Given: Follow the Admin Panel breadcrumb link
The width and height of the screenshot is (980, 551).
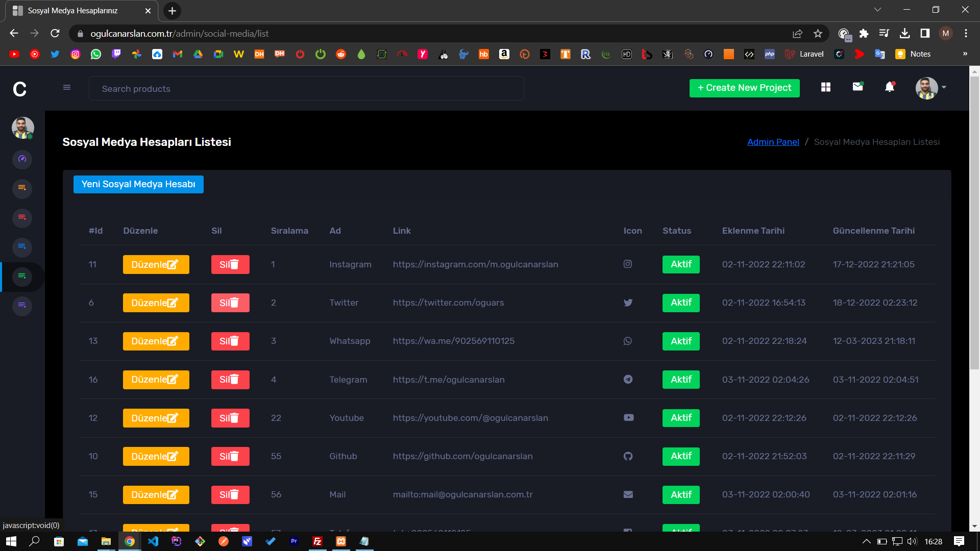Looking at the screenshot, I should 773,142.
